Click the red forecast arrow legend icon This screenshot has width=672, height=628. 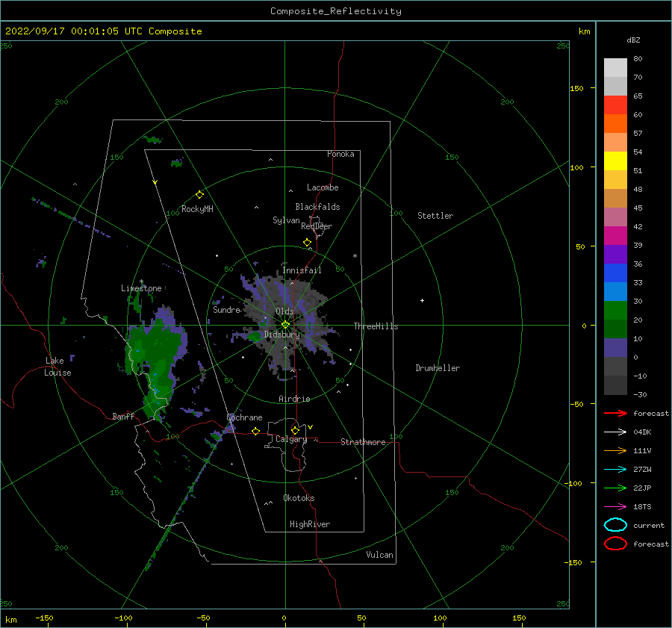(615, 413)
